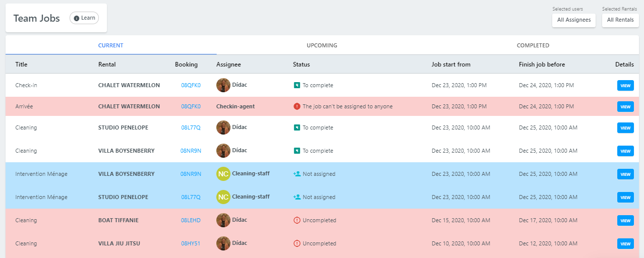Select the Current tab
This screenshot has width=644, height=258.
pos(111,45)
